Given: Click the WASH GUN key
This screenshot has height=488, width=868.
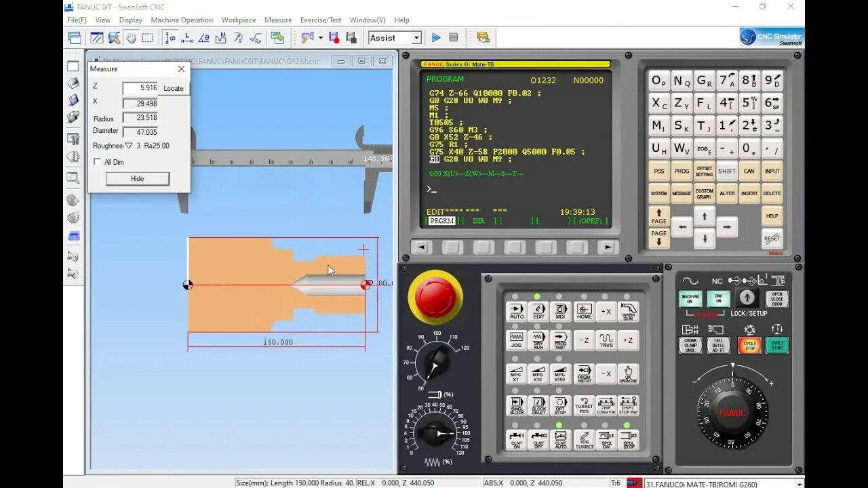Looking at the screenshot, I should (629, 311).
